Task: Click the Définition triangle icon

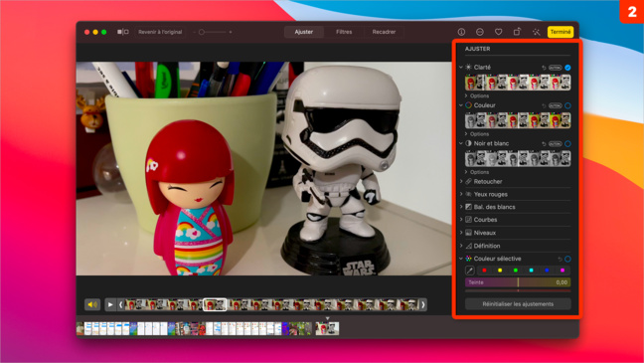Action: tap(469, 246)
